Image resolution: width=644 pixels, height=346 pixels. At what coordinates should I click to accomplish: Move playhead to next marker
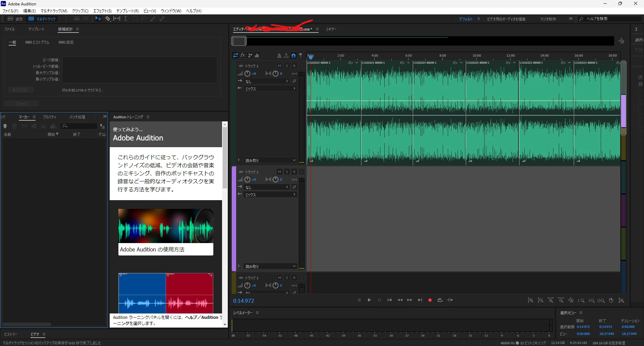point(420,300)
